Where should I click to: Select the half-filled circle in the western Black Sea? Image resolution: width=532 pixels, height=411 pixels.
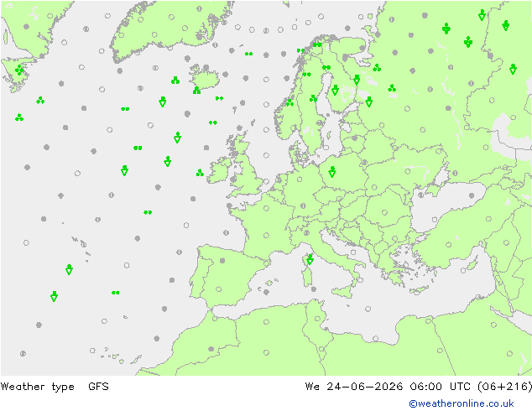click(x=420, y=195)
